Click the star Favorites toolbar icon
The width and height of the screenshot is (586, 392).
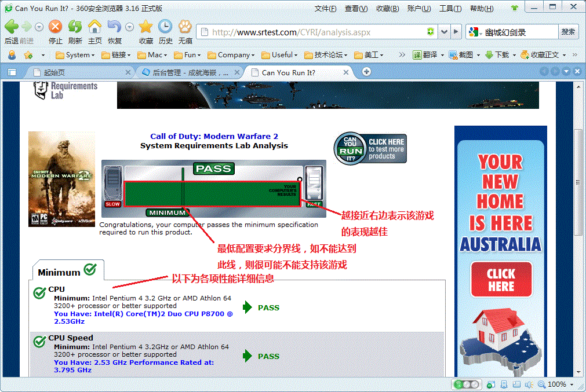point(145,27)
